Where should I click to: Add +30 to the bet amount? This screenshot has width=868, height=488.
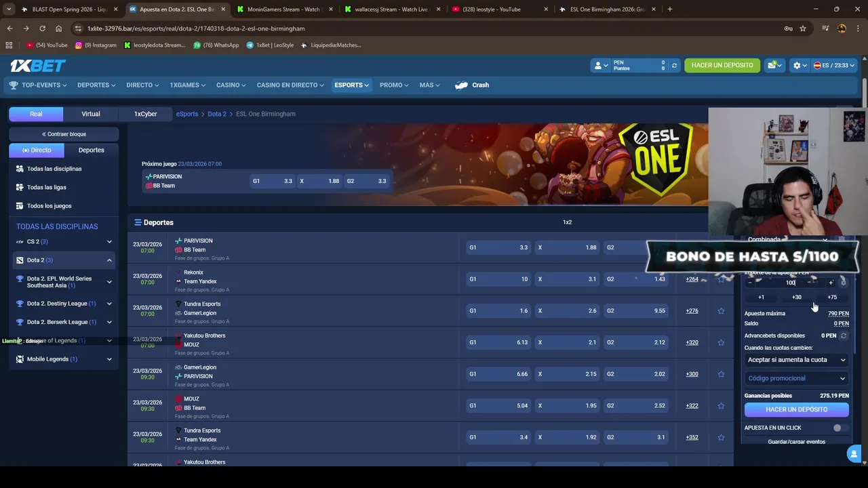click(x=796, y=297)
